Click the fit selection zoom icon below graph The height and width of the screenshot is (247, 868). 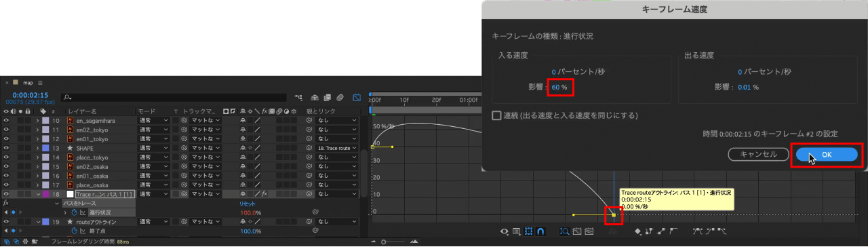[x=577, y=231]
